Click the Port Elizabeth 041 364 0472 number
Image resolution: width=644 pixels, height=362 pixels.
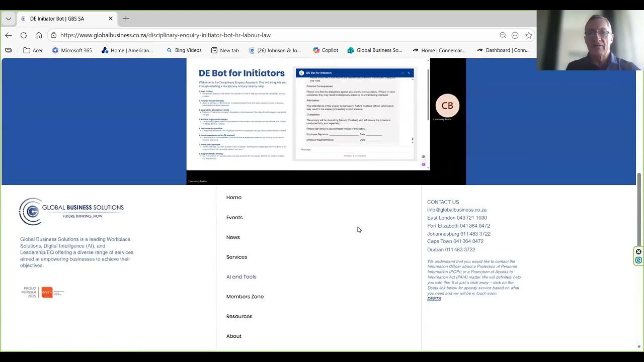pos(458,226)
